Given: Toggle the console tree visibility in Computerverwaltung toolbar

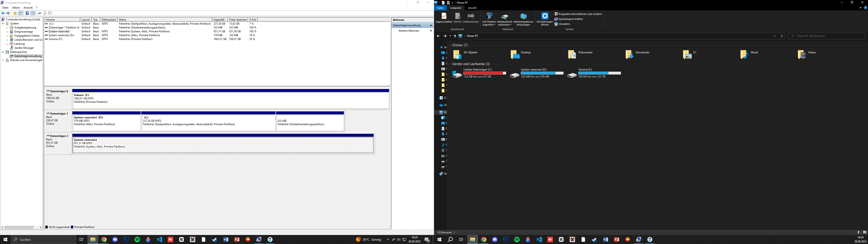Looking at the screenshot, I should click(21, 13).
